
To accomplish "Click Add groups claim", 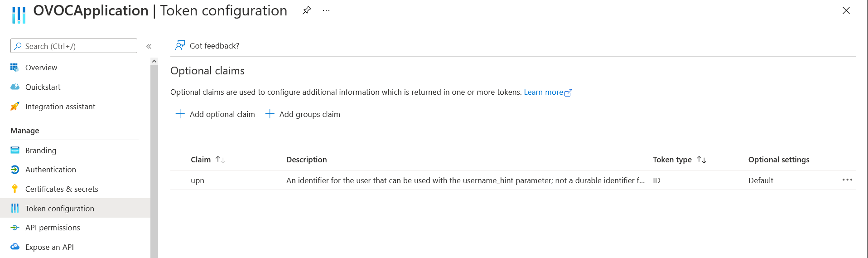I will (x=303, y=114).
